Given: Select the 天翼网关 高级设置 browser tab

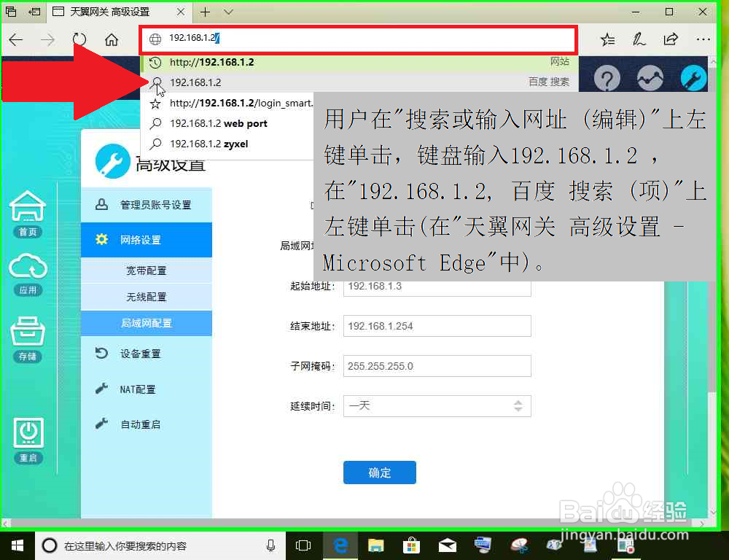Looking at the screenshot, I should point(119,12).
